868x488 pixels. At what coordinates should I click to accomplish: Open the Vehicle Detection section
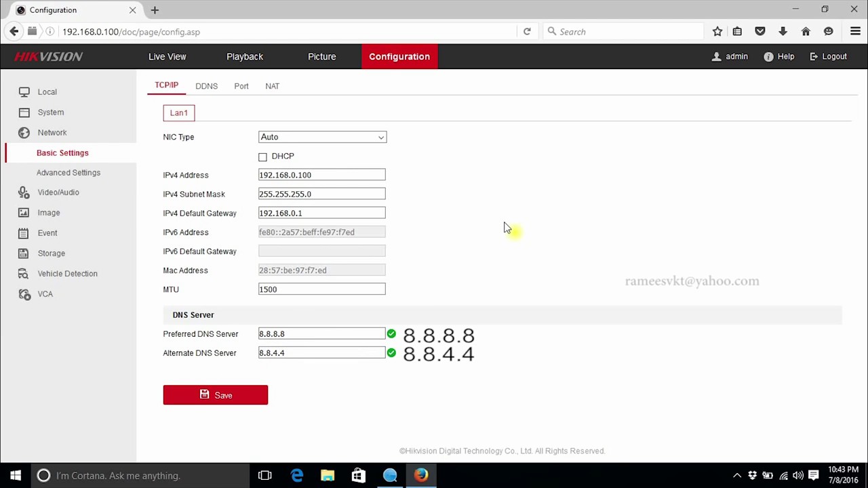[68, 274]
